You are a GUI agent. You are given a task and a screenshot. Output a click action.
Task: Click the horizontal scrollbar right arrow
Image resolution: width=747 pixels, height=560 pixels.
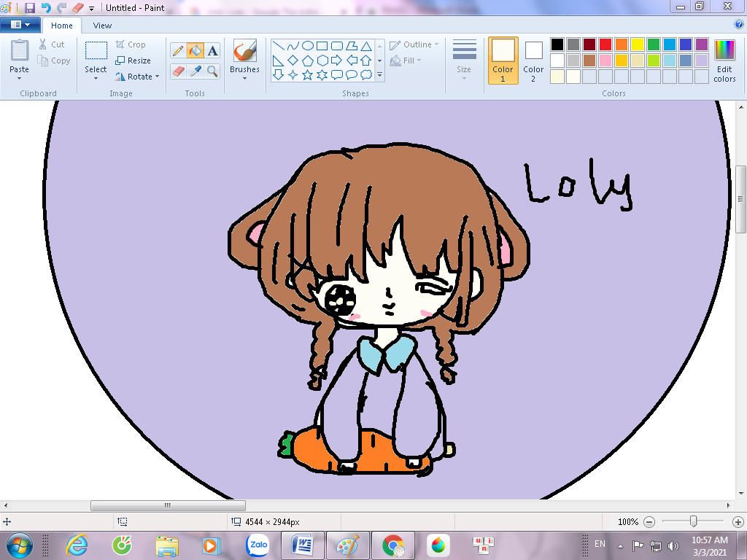(728, 505)
